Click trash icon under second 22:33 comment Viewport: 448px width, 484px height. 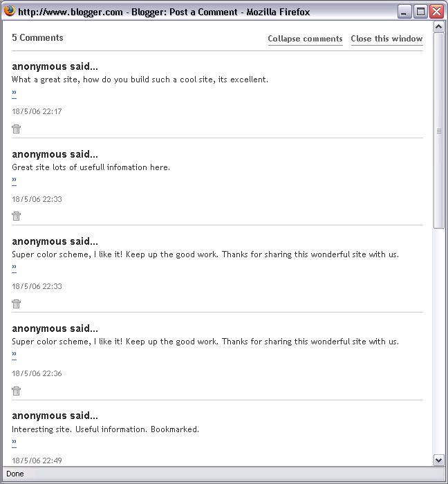pos(17,304)
